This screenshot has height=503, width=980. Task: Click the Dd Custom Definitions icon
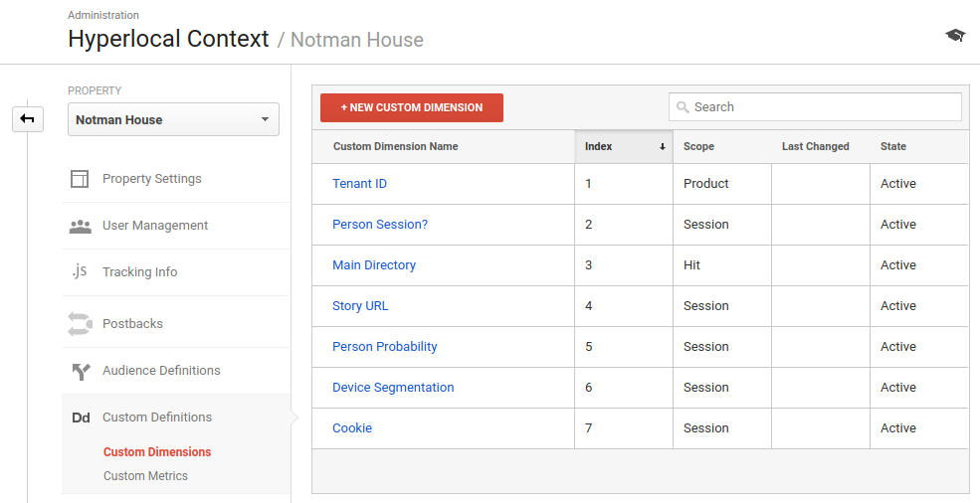coord(81,418)
